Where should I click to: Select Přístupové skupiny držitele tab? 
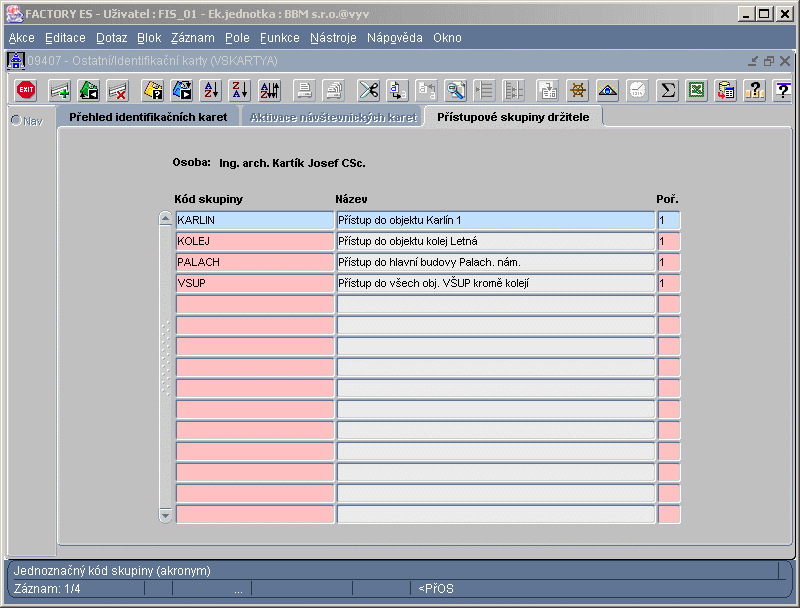tap(513, 117)
